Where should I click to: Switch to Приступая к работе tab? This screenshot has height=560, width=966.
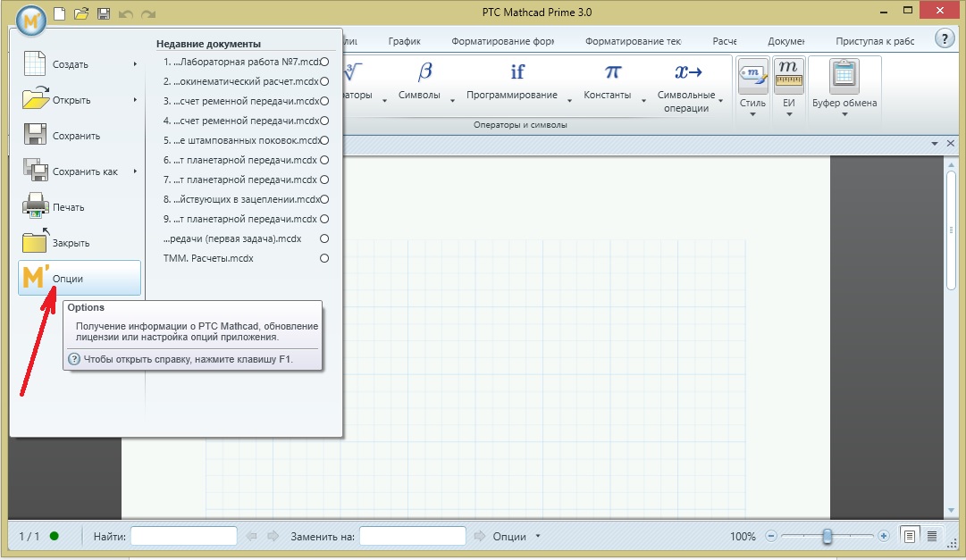[x=875, y=41]
